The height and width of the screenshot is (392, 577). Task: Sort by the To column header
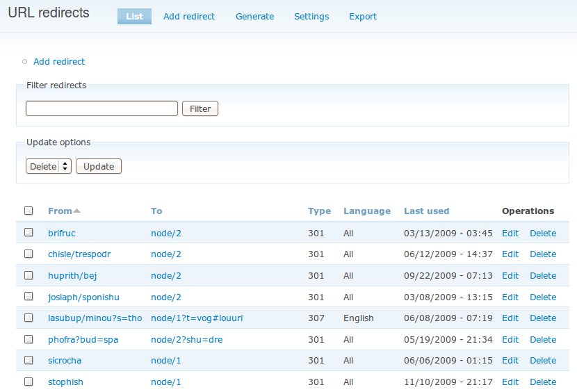click(x=156, y=211)
